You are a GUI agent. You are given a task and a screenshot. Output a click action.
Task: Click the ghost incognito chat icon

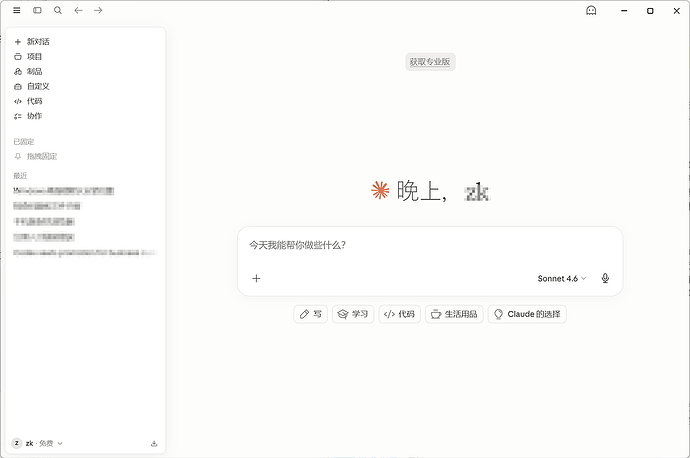tap(591, 11)
